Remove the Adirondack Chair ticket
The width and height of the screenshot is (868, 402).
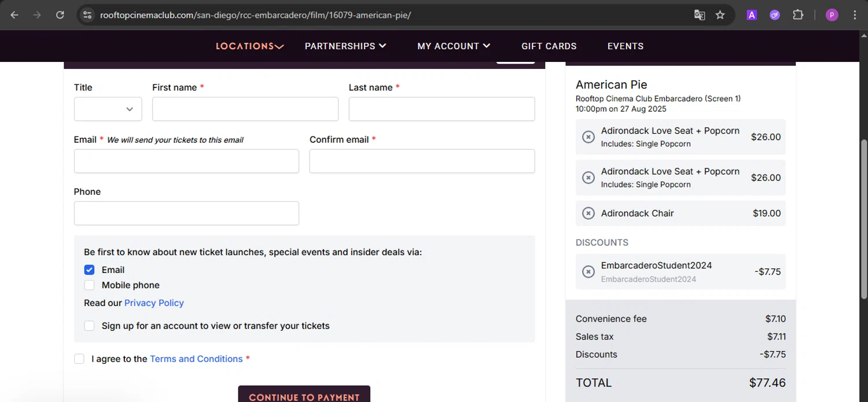coord(588,213)
